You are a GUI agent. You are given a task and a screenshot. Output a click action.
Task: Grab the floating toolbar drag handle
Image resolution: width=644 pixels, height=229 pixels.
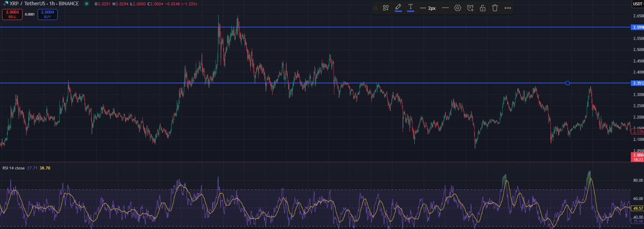pyautogui.click(x=376, y=8)
